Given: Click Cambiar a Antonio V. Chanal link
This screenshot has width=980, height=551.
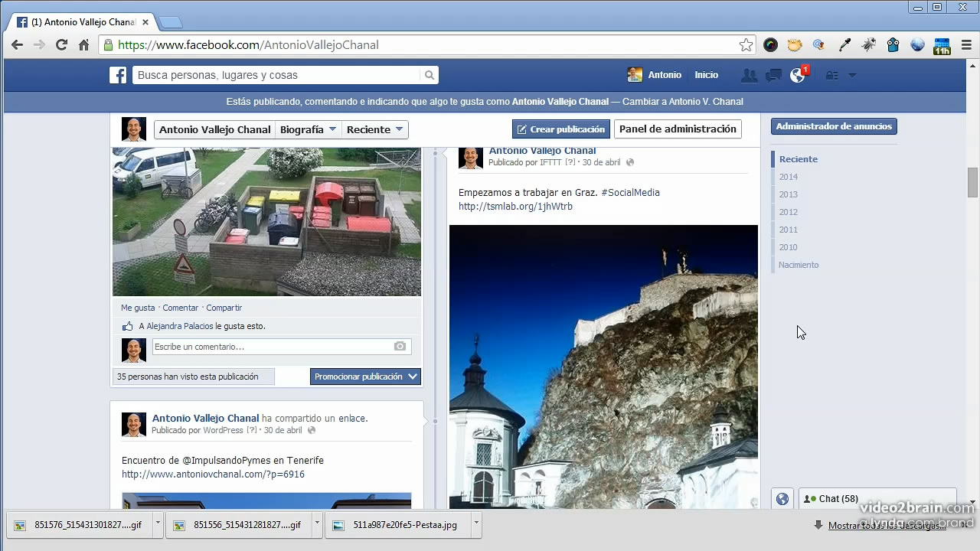Looking at the screenshot, I should click(683, 102).
